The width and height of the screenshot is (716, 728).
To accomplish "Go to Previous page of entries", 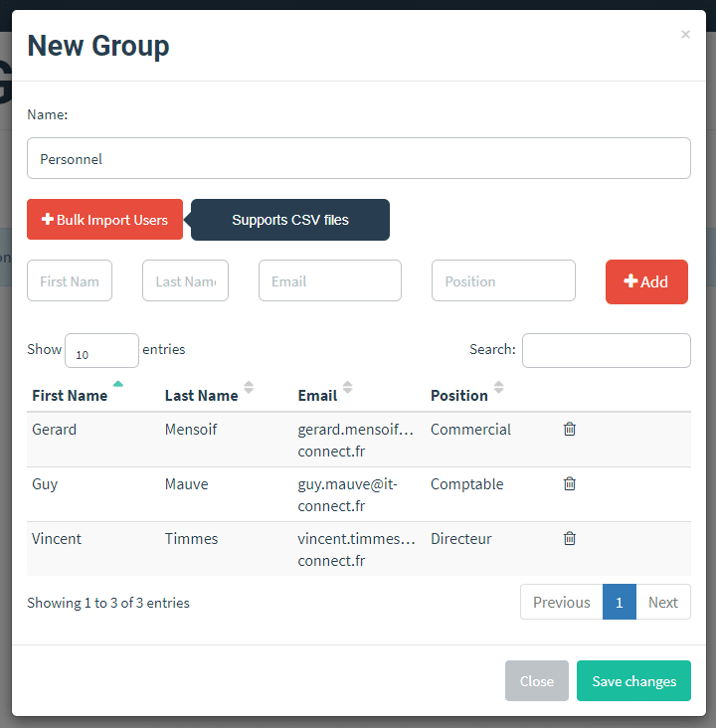I will click(562, 602).
